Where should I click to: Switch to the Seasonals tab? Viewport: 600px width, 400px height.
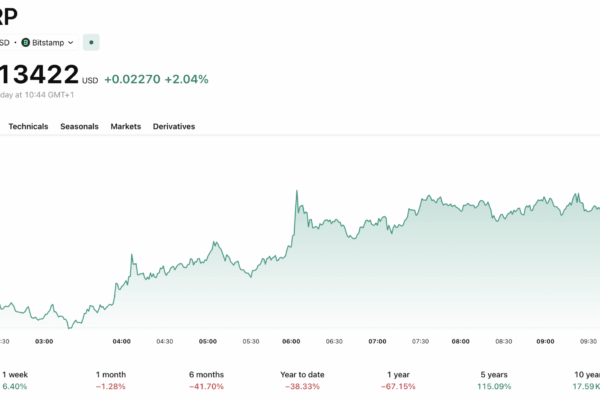[x=79, y=126]
